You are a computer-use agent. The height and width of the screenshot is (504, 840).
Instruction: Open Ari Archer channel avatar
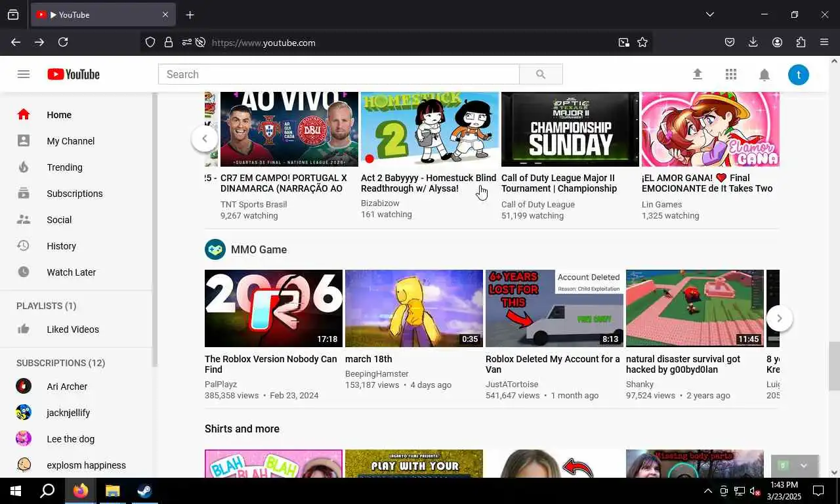click(x=24, y=386)
